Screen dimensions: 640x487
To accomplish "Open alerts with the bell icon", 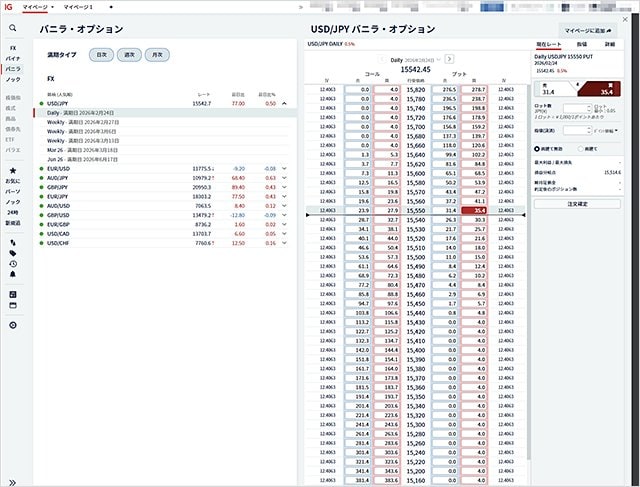I will pyautogui.click(x=13, y=274).
